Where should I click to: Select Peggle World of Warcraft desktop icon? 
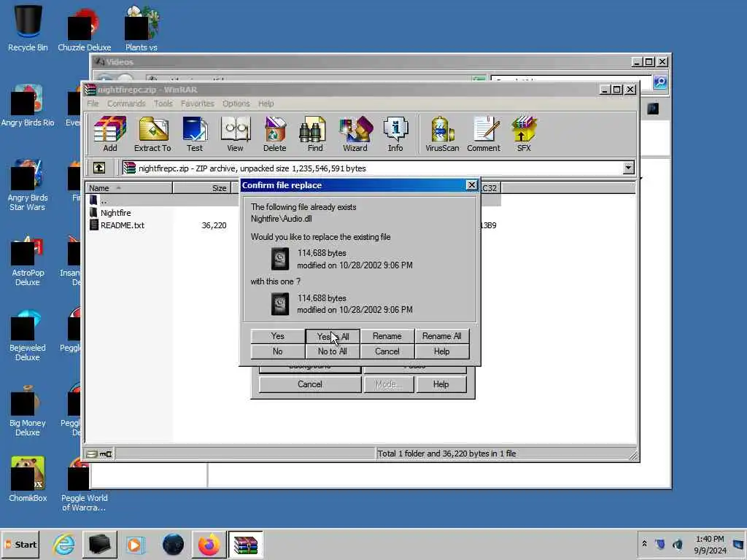[85, 484]
